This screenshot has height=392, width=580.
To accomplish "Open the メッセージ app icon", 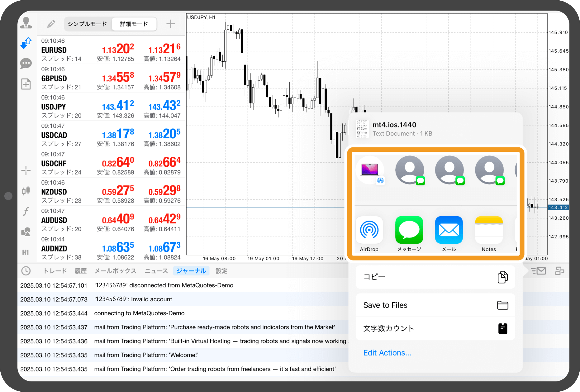I will point(409,230).
